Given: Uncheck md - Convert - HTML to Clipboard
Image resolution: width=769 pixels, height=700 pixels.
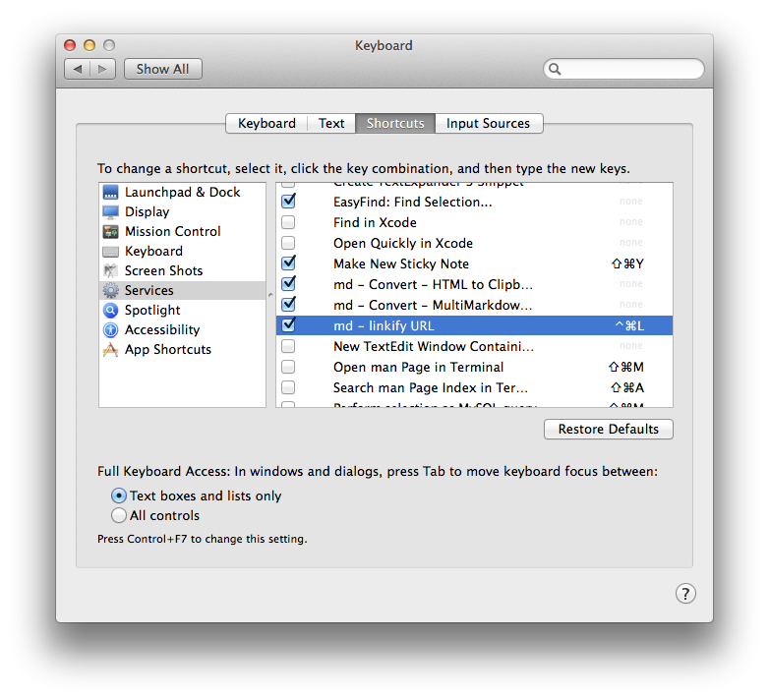Looking at the screenshot, I should (x=288, y=283).
